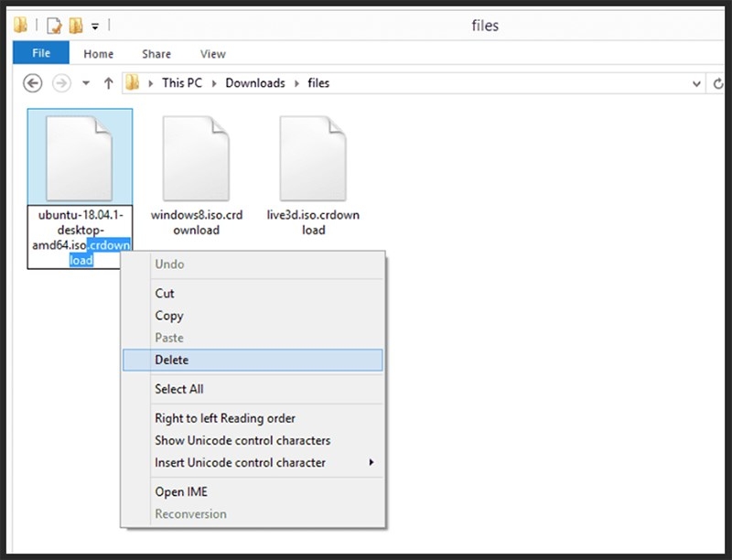The height and width of the screenshot is (560, 732).
Task: Click inside the ubuntu filename rename box
Action: click(80, 237)
